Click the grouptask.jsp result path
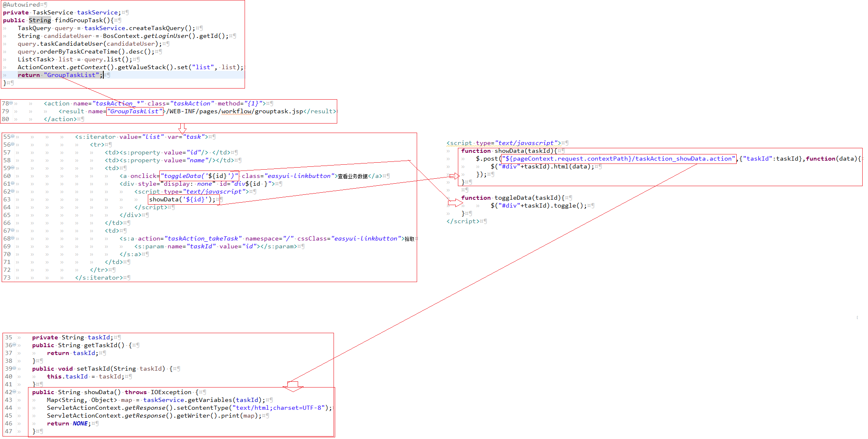 (235, 111)
